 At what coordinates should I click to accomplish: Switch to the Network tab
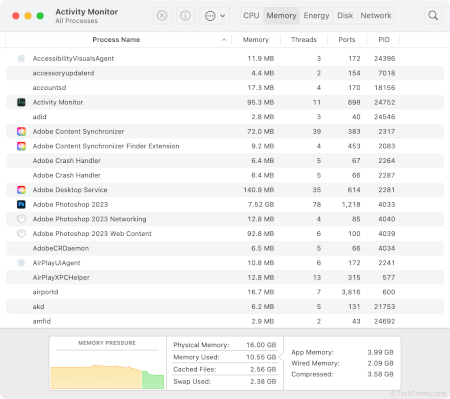click(x=376, y=16)
